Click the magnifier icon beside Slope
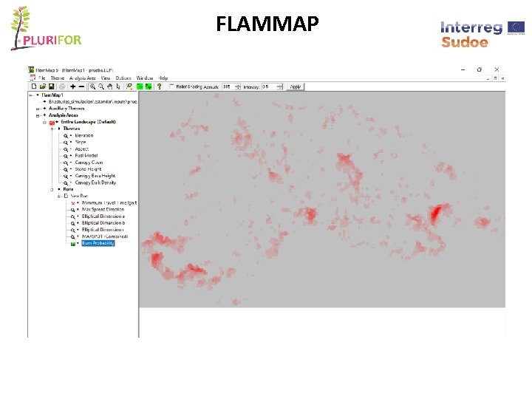Viewport: 532px width, 399px height. click(x=66, y=143)
